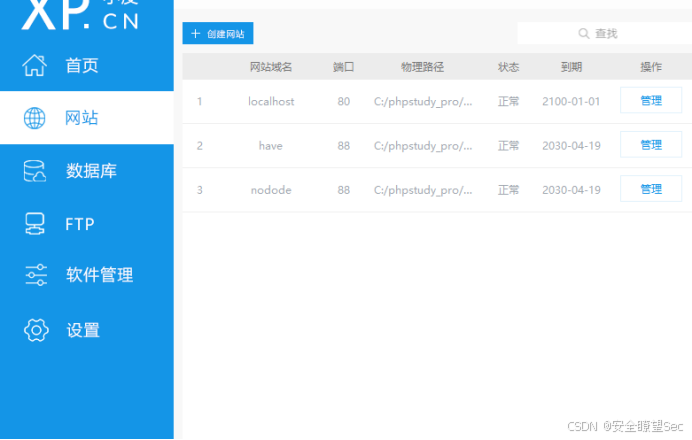Viewport: 692px width, 440px height.
Task: Click expiry date 2100-01-01
Action: coord(572,102)
